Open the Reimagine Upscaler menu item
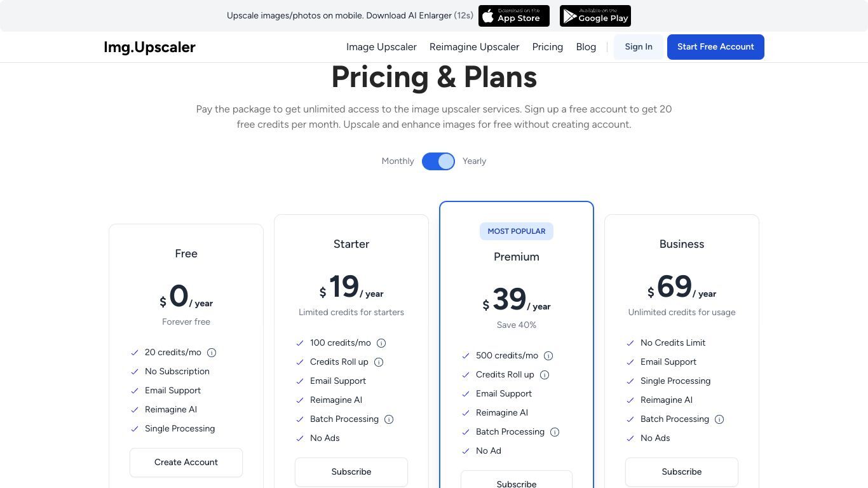868x488 pixels. [x=474, y=47]
